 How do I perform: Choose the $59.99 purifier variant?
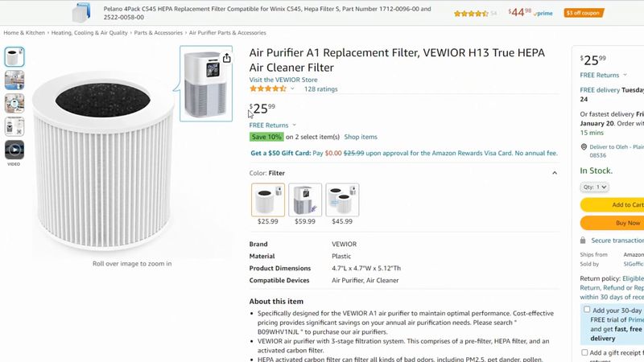(x=305, y=200)
